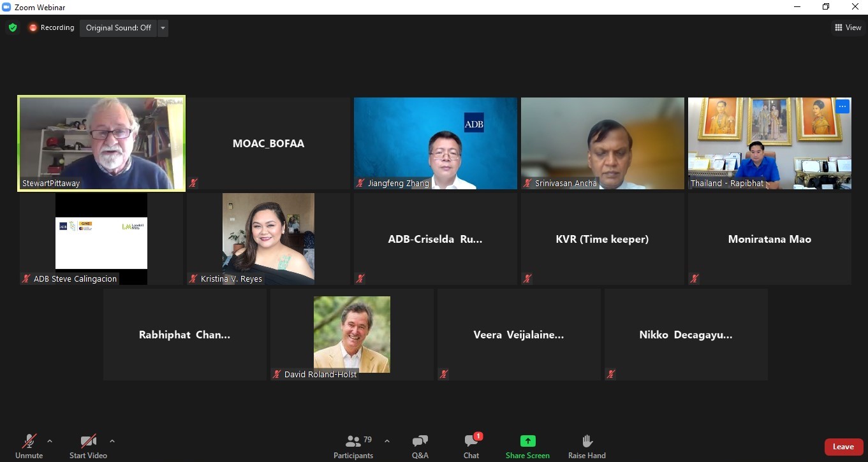Open the Original Sound dropdown arrow
This screenshot has width=868, height=462.
163,27
